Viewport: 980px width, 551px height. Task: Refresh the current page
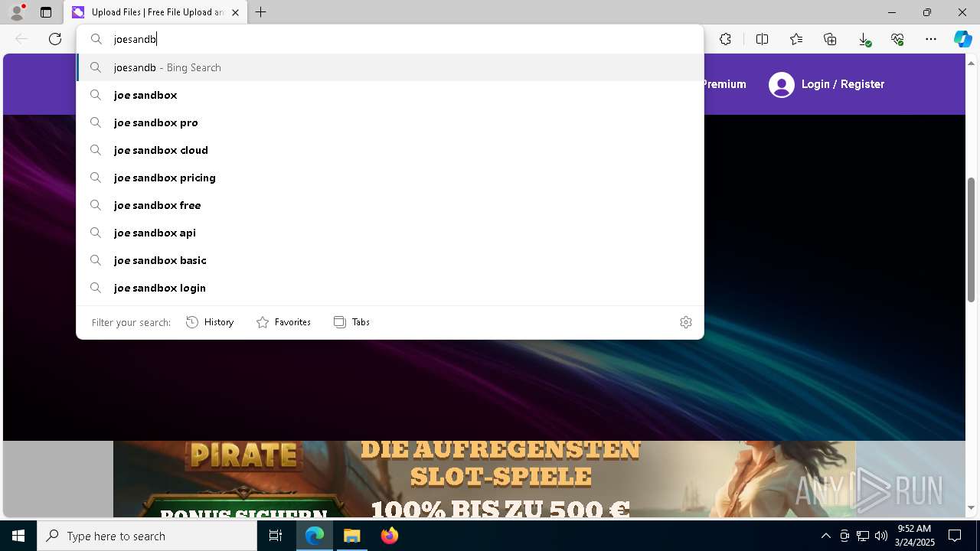(55, 39)
